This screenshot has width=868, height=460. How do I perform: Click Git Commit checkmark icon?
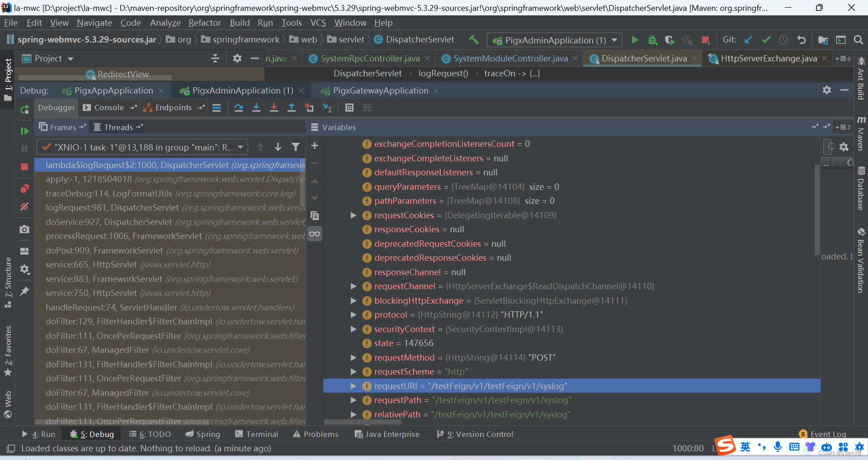pyautogui.click(x=766, y=40)
